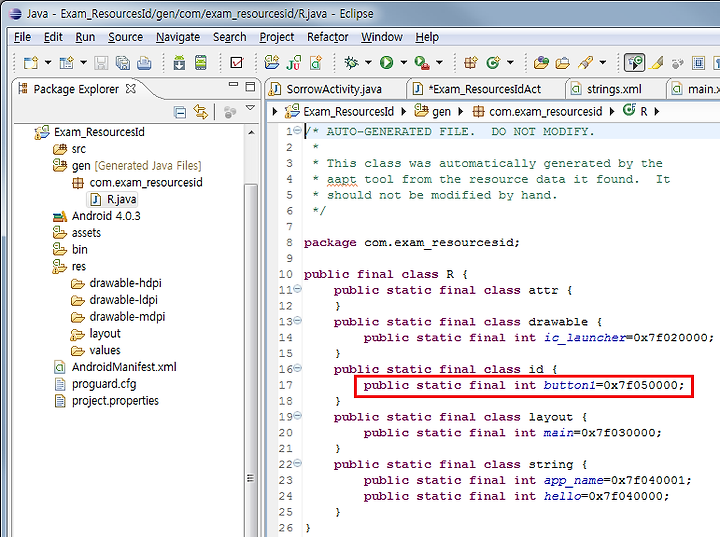Click the Open Type icon

541,62
